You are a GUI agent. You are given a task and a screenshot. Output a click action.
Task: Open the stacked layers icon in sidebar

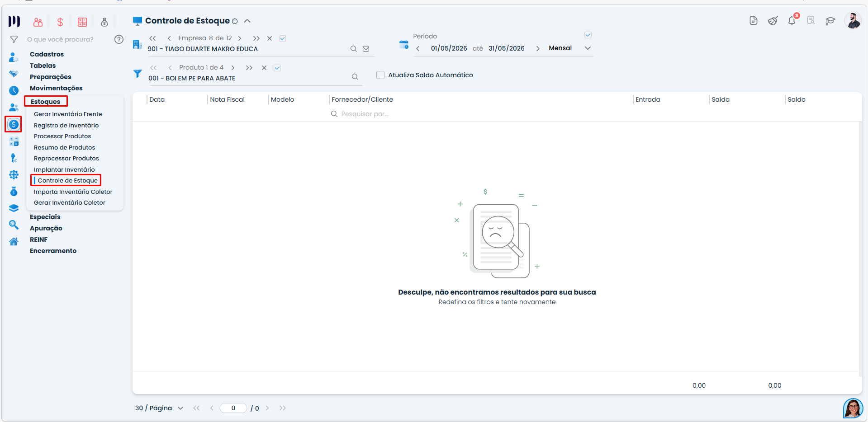[14, 208]
